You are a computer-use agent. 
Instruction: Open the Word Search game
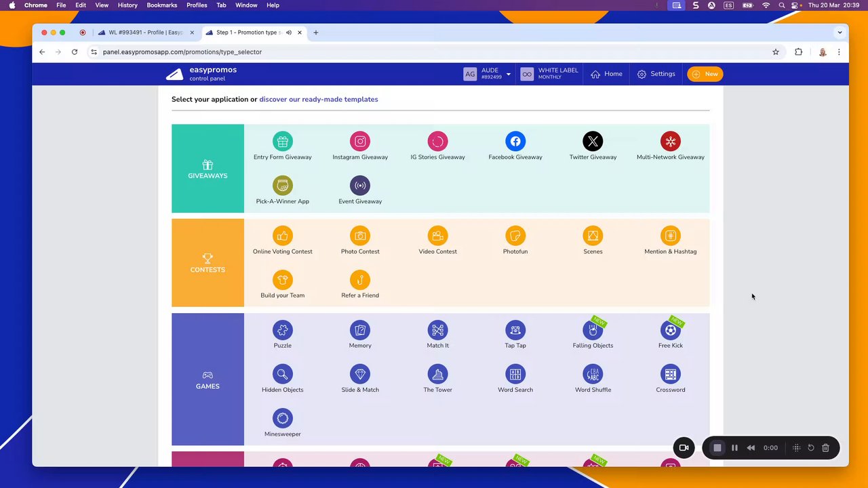[515, 380]
